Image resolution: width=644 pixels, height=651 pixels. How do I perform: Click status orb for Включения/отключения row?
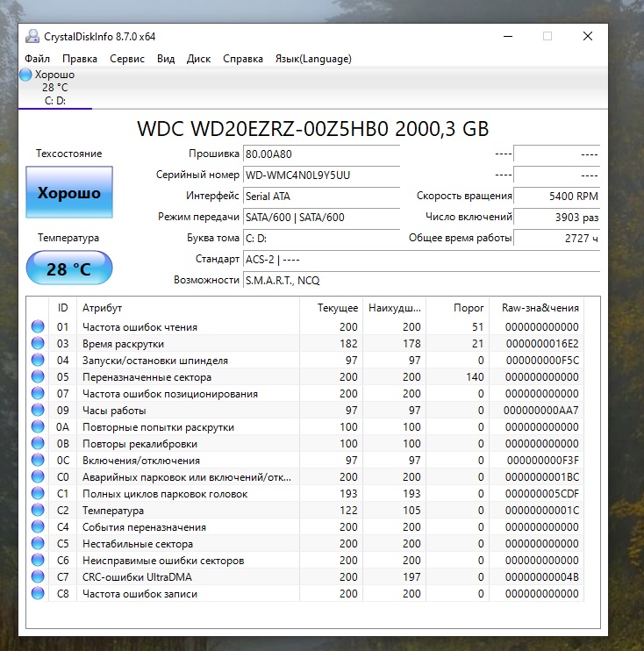tap(38, 460)
